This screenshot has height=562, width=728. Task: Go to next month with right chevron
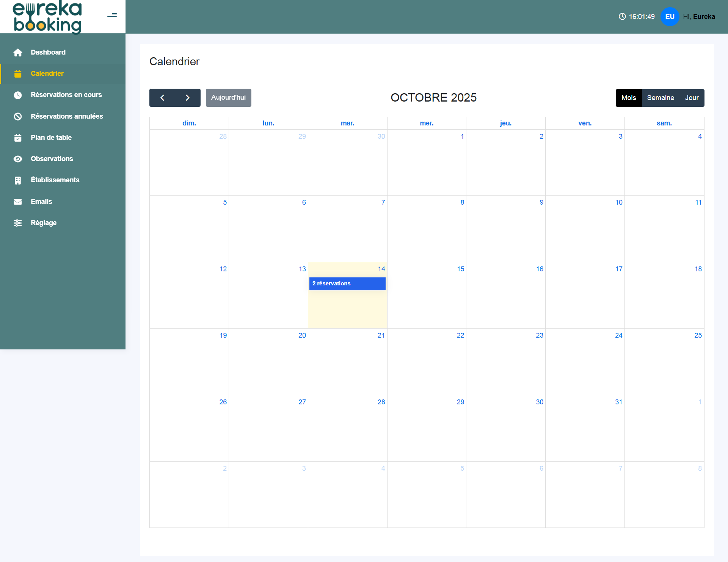(187, 98)
